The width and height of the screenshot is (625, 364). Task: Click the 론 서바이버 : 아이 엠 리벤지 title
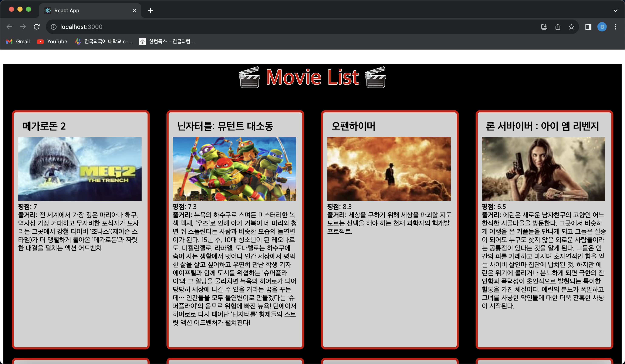click(543, 126)
